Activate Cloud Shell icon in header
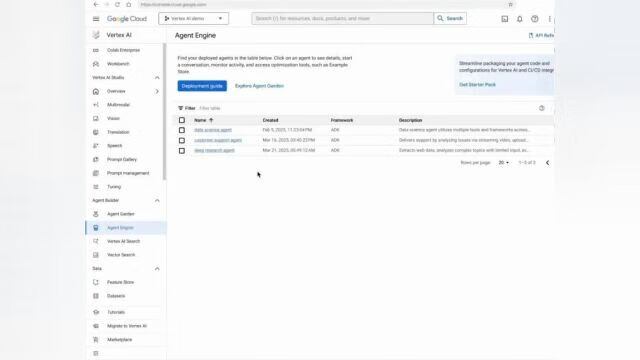 point(505,19)
